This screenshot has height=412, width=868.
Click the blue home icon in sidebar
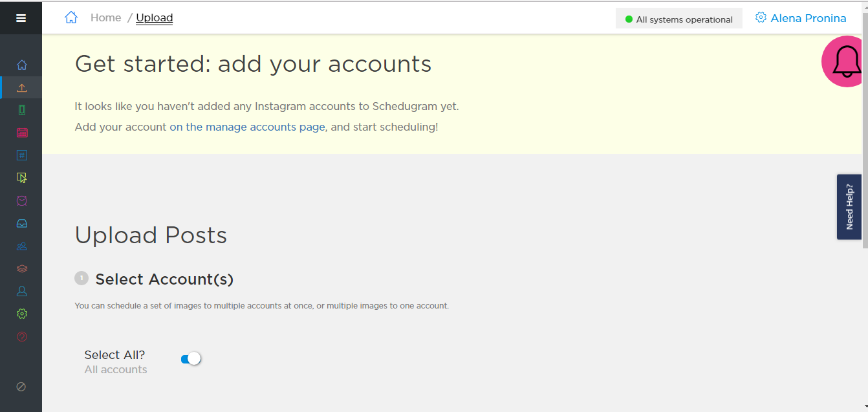21,65
